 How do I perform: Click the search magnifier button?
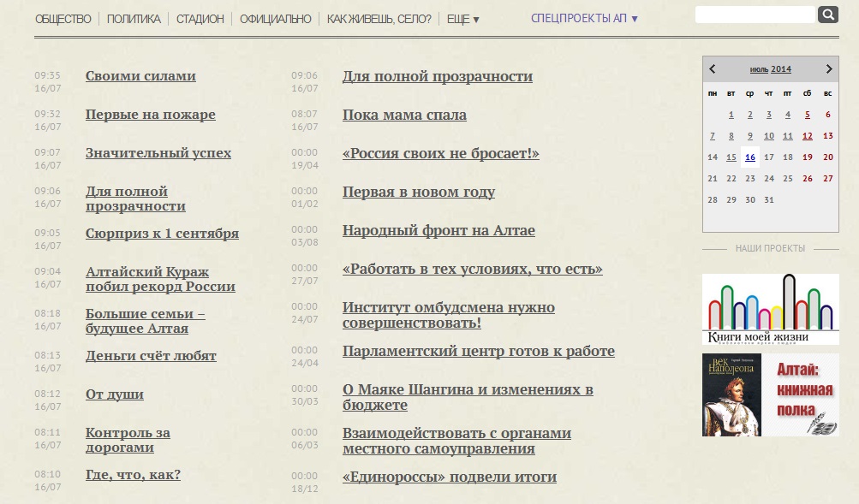click(x=828, y=15)
